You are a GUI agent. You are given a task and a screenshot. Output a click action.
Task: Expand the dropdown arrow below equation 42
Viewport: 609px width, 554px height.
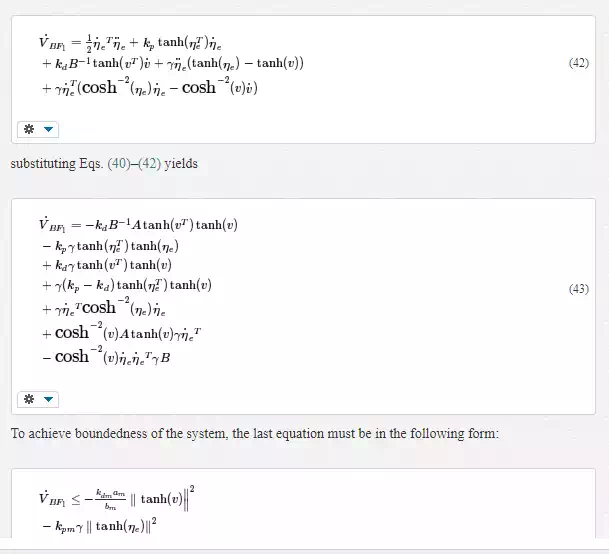coord(49,129)
